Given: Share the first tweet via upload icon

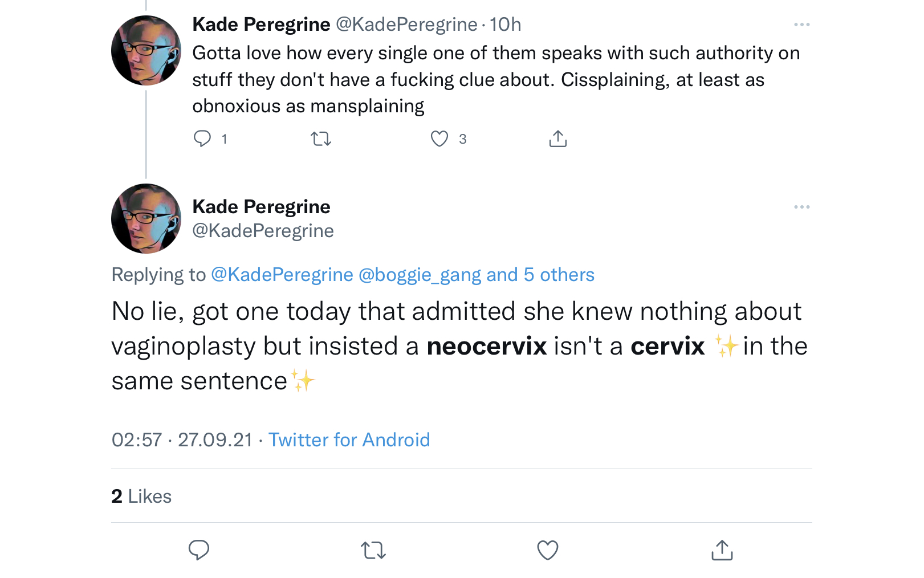Looking at the screenshot, I should [x=558, y=139].
